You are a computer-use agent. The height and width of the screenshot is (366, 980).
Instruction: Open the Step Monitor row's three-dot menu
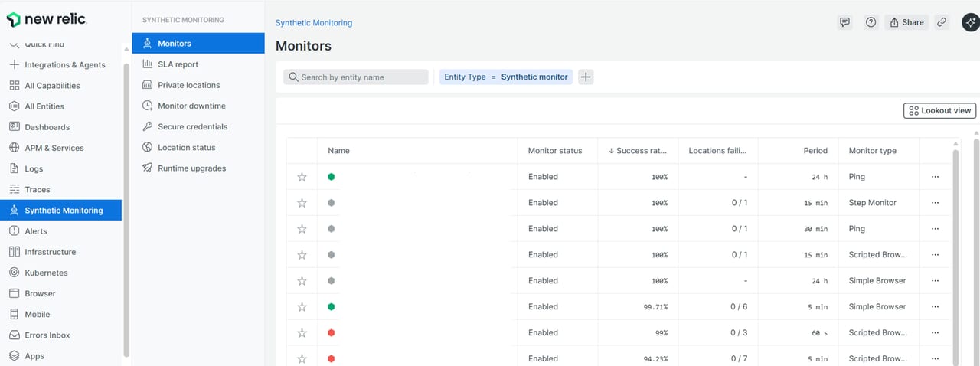pos(935,203)
